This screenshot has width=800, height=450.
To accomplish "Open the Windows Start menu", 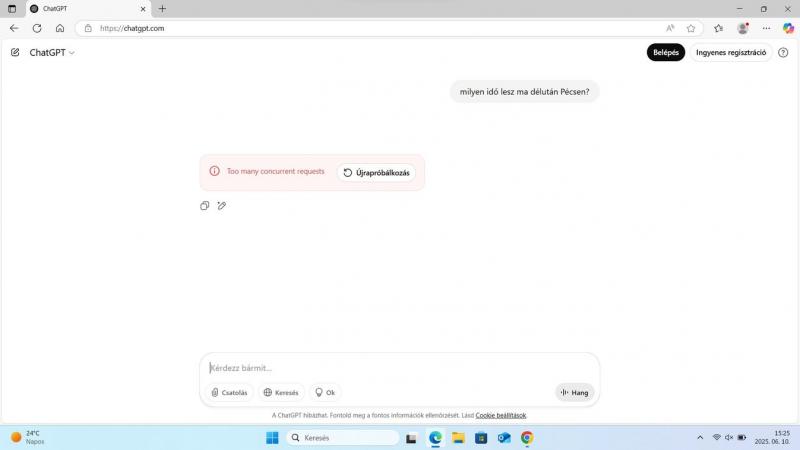I will (x=272, y=438).
